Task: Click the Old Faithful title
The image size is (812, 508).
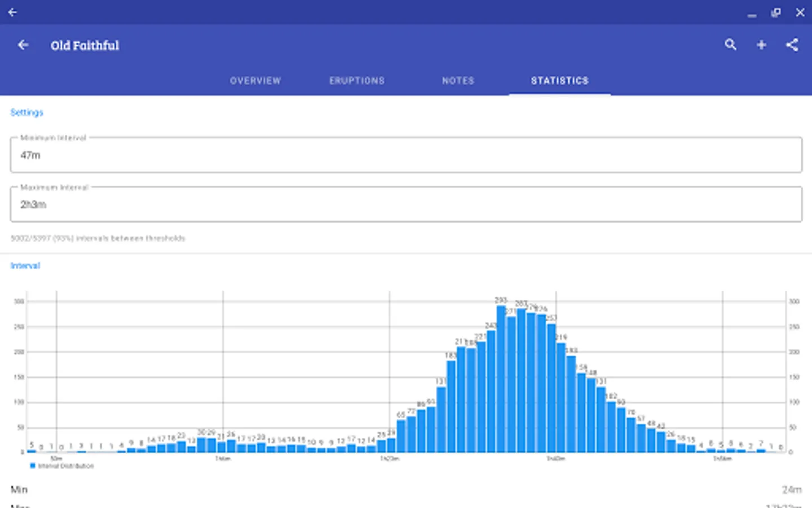Action: point(85,45)
